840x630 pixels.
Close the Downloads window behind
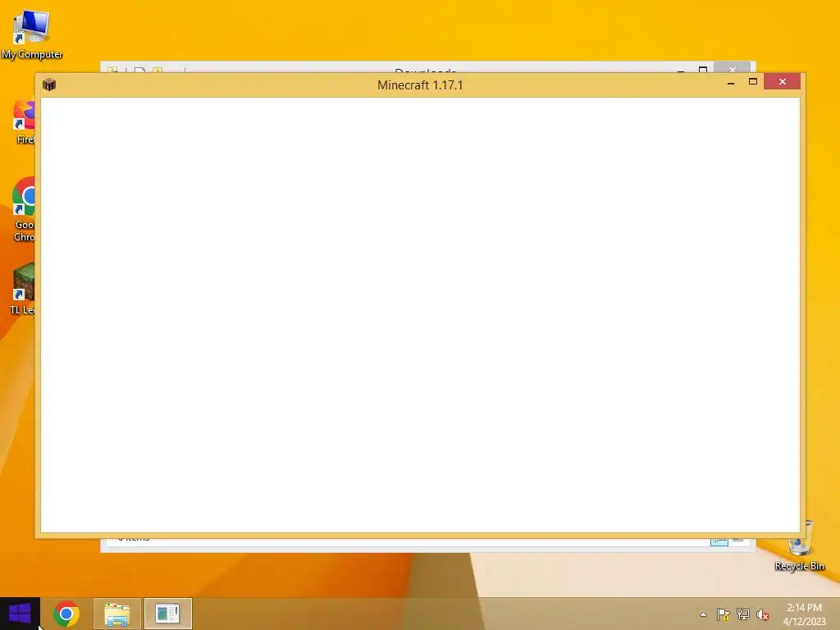(x=732, y=69)
